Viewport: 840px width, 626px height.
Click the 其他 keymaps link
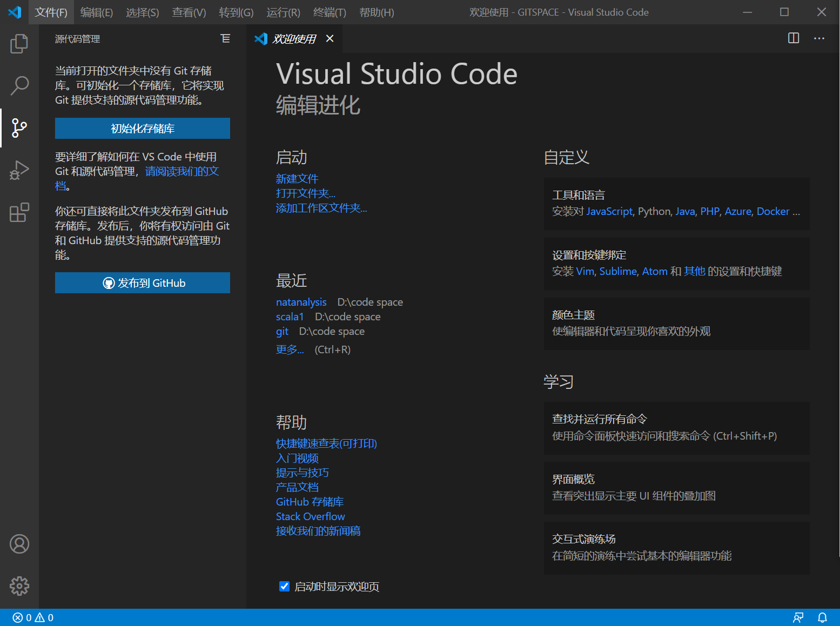point(695,271)
